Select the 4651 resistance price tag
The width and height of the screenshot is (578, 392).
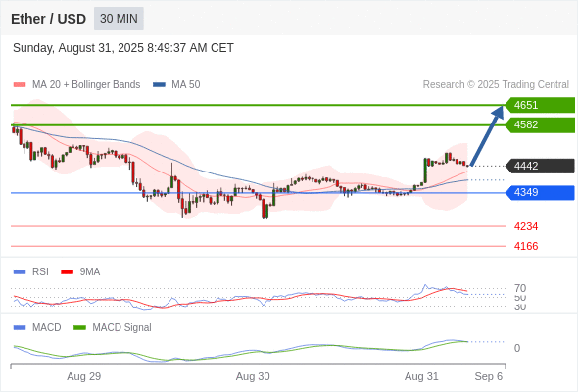click(540, 105)
